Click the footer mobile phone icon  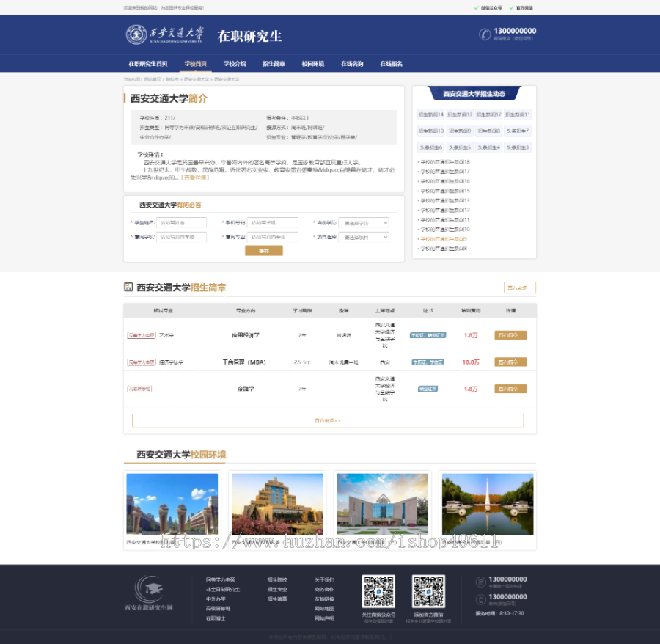coord(480,599)
